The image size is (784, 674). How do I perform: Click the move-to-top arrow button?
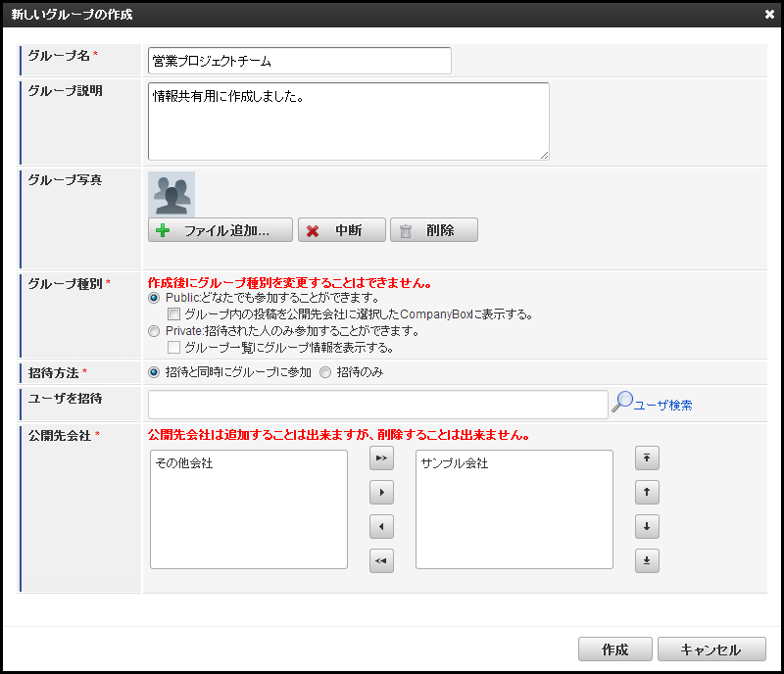tap(647, 458)
